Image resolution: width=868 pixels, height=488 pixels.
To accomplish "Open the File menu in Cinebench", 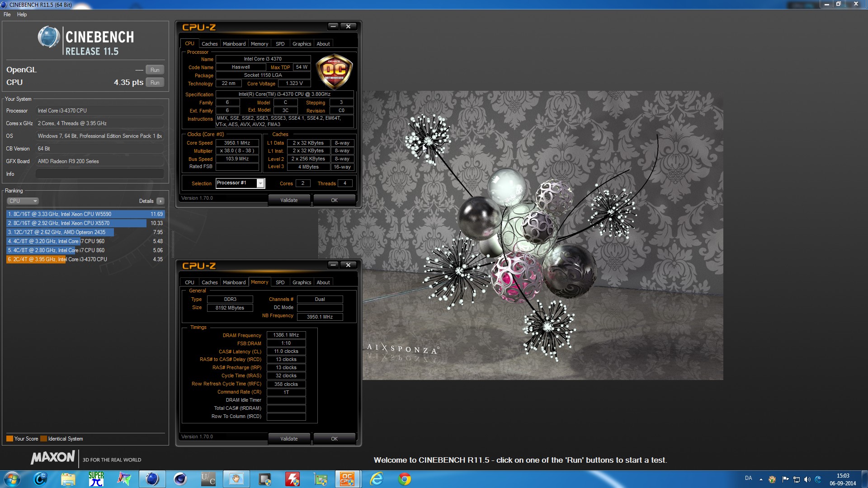I will [x=7, y=14].
